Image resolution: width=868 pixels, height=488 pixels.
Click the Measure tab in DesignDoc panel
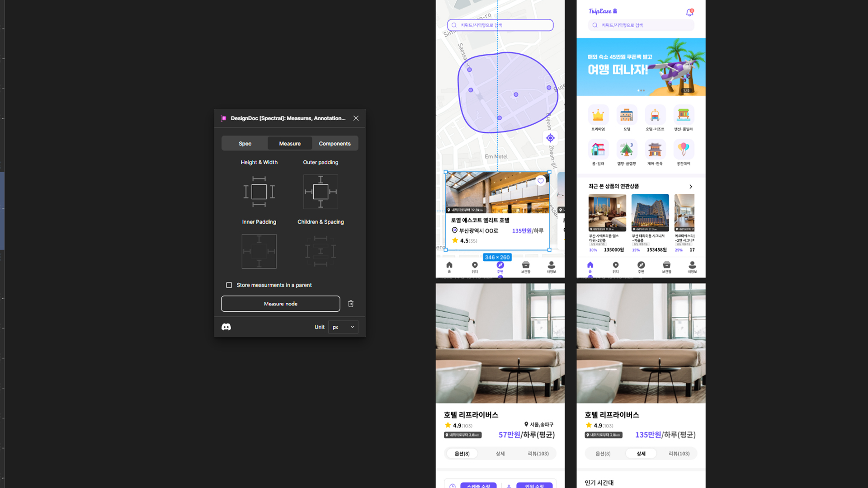point(289,143)
